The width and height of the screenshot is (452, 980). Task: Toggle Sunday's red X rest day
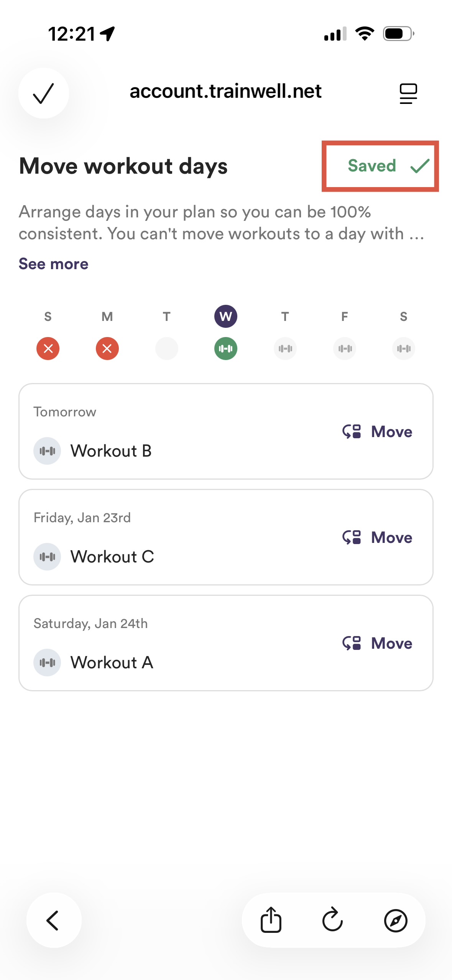click(x=48, y=349)
